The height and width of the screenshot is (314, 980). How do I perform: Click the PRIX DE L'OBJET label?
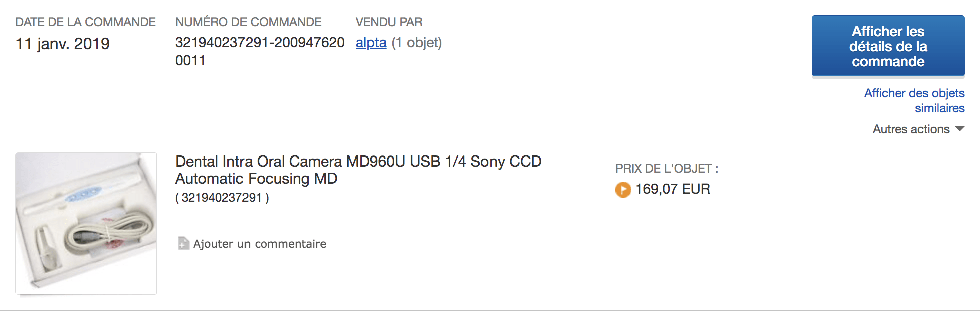[666, 169]
